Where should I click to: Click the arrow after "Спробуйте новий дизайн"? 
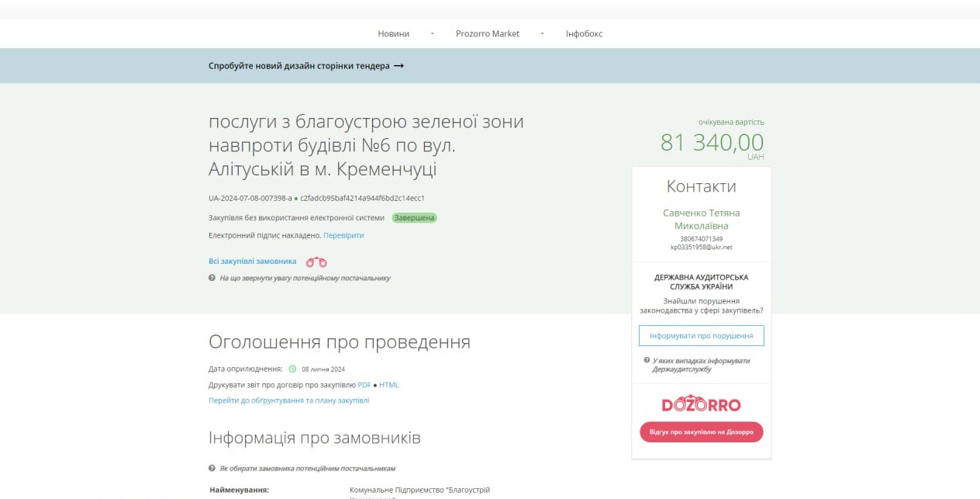pos(399,66)
